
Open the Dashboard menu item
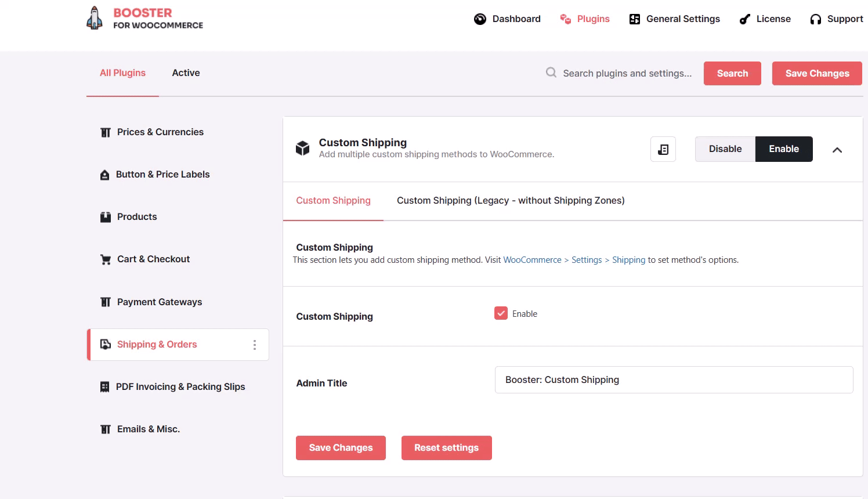click(x=507, y=19)
